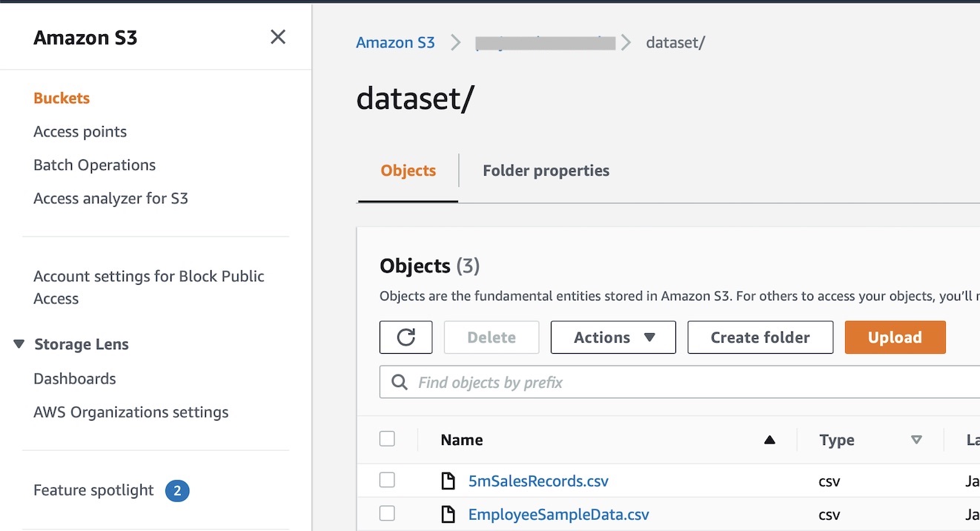The width and height of the screenshot is (980, 531).
Task: Open the Actions dropdown menu
Action: pos(613,337)
